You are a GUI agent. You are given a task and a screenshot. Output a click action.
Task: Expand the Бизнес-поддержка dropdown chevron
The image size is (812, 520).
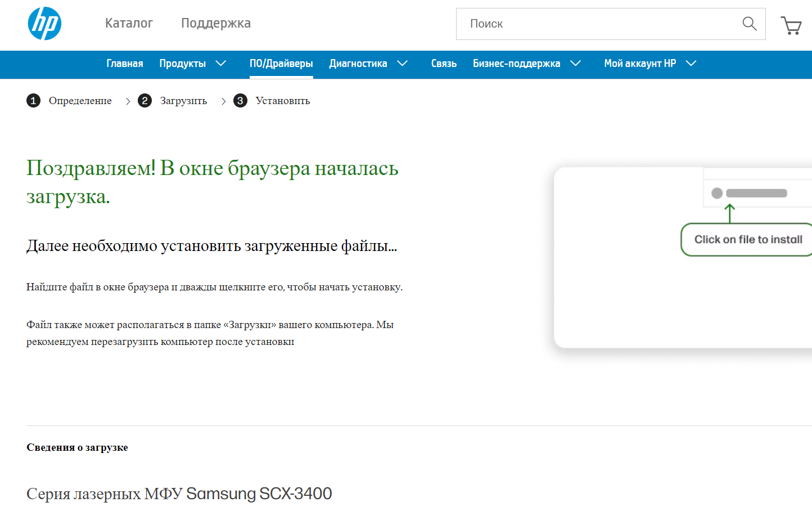click(575, 64)
